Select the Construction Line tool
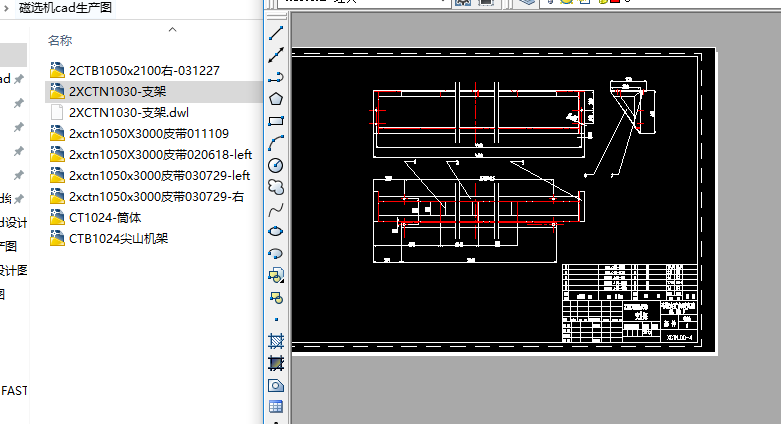 point(276,55)
